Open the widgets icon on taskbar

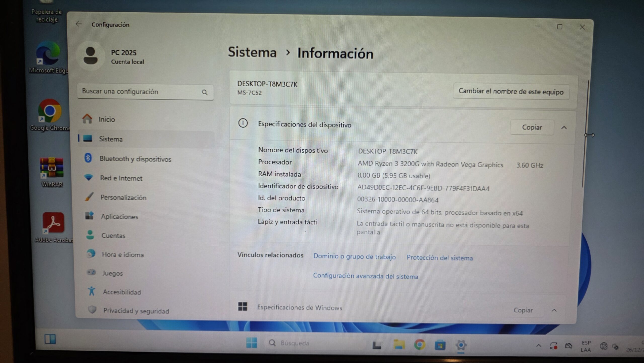coord(50,339)
